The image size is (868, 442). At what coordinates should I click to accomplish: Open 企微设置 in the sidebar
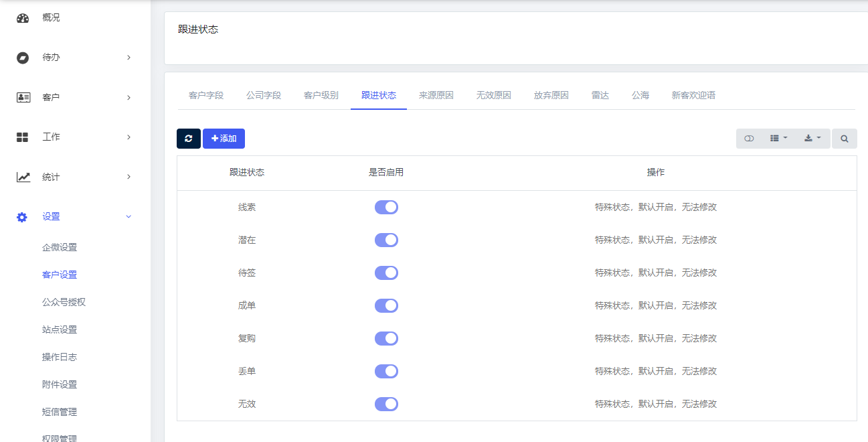click(x=60, y=247)
